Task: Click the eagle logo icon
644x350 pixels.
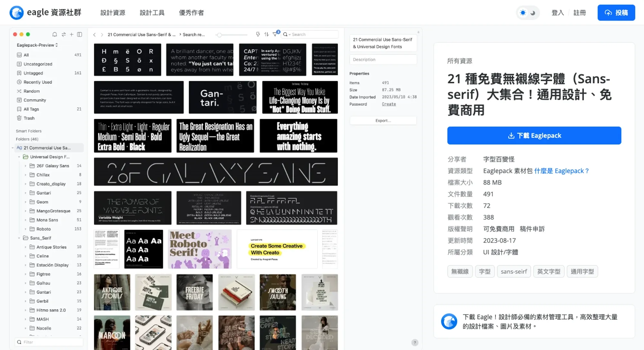Action: (16, 13)
